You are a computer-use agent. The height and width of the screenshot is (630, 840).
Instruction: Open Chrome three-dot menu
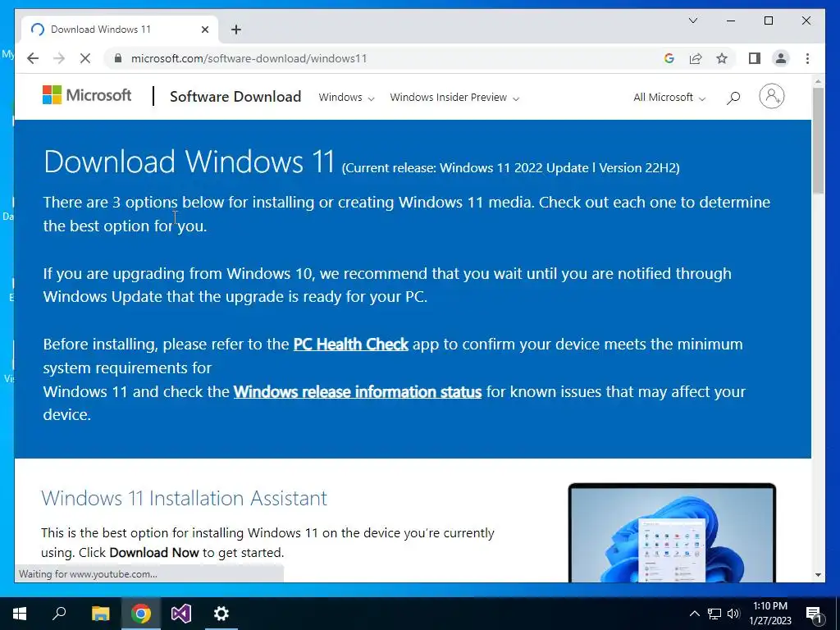(x=807, y=58)
